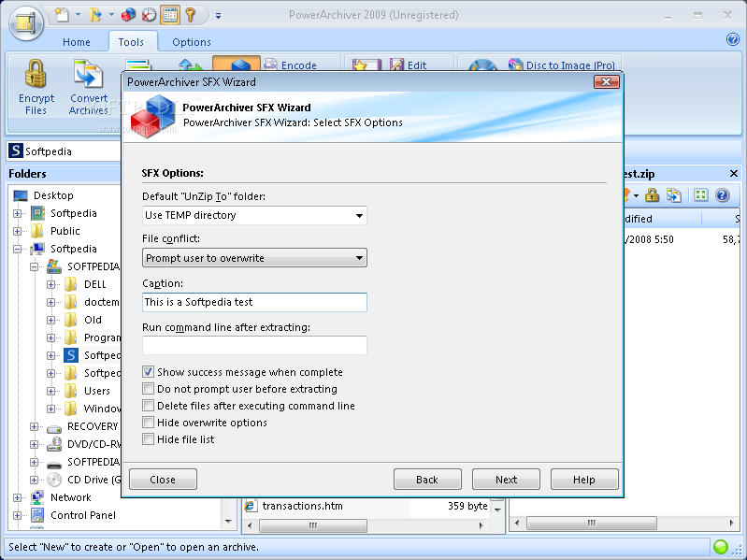Click the Help button in SFX Wizard
This screenshot has height=560, width=747.
(584, 479)
